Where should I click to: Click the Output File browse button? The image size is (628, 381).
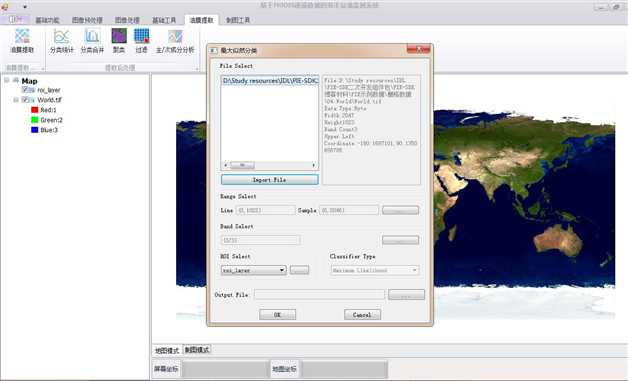pyautogui.click(x=406, y=295)
